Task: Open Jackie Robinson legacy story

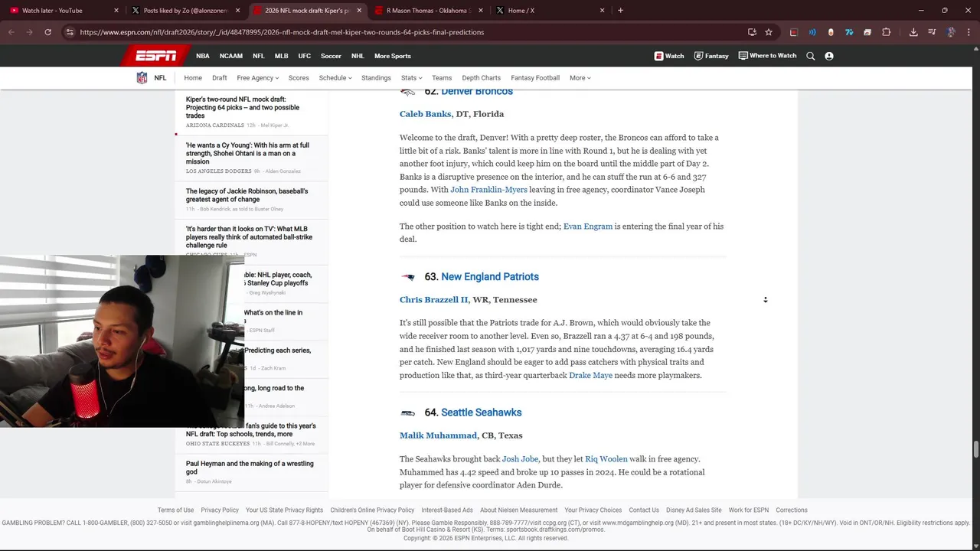Action: 247,195
